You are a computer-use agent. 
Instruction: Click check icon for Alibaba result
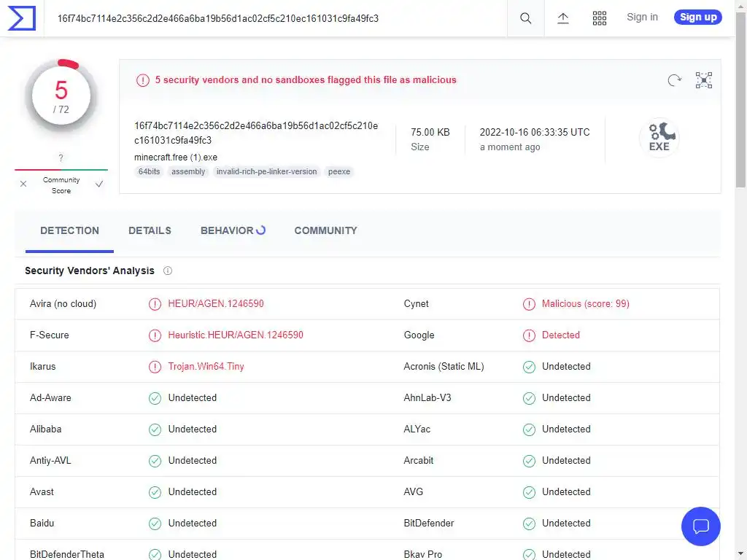tap(155, 429)
